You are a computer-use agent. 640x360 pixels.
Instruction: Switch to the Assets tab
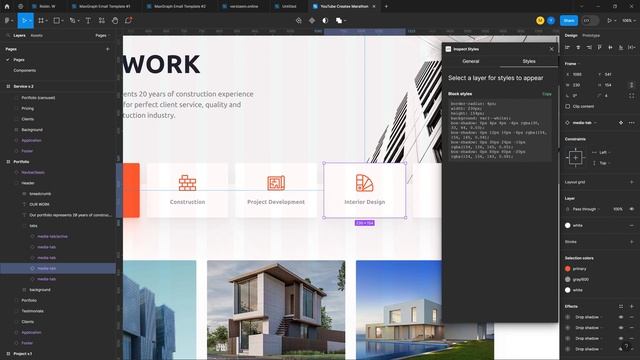coord(36,36)
